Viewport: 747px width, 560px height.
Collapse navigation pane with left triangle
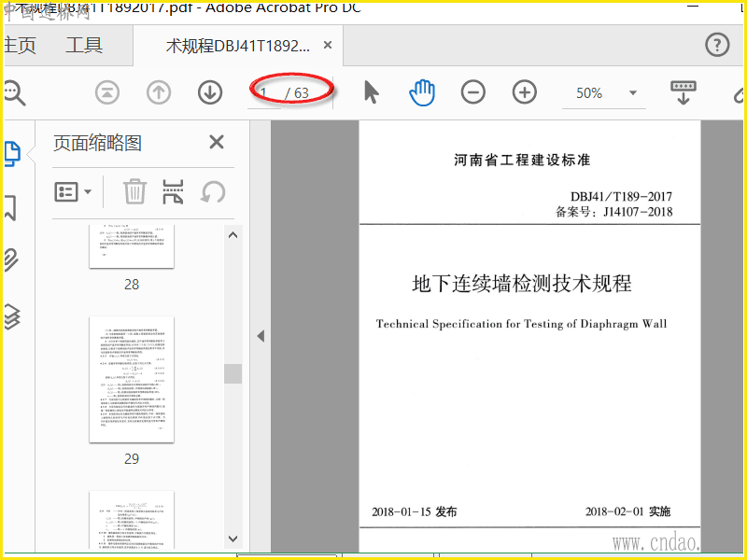click(x=261, y=336)
